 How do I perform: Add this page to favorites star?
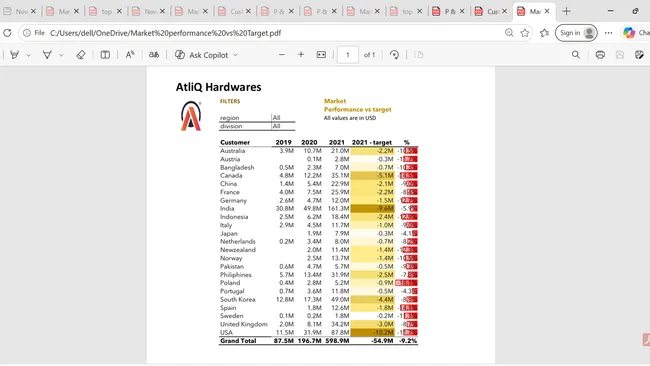pyautogui.click(x=525, y=33)
